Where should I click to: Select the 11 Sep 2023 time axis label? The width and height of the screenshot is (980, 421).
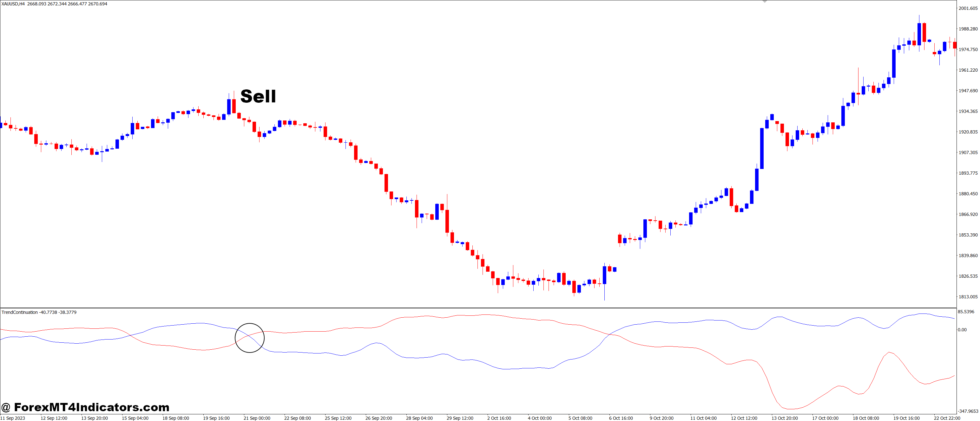12,417
